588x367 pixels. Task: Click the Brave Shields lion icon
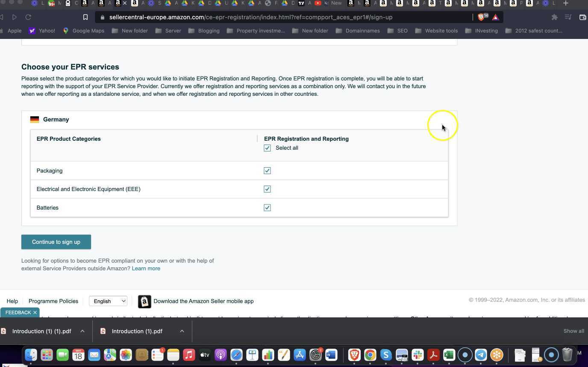(x=482, y=17)
